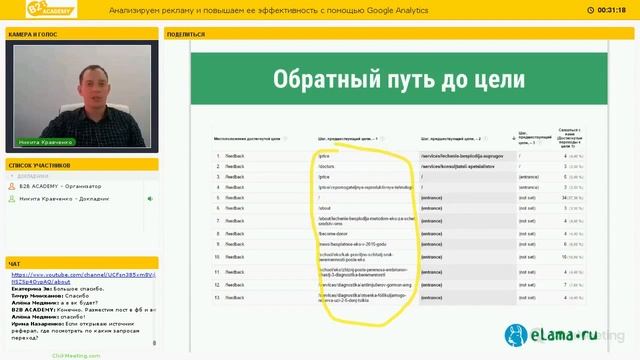The width and height of the screenshot is (640, 360).
Task: Click the /services/lechenie-besplodija-suprugov cell
Action: pyautogui.click(x=462, y=156)
